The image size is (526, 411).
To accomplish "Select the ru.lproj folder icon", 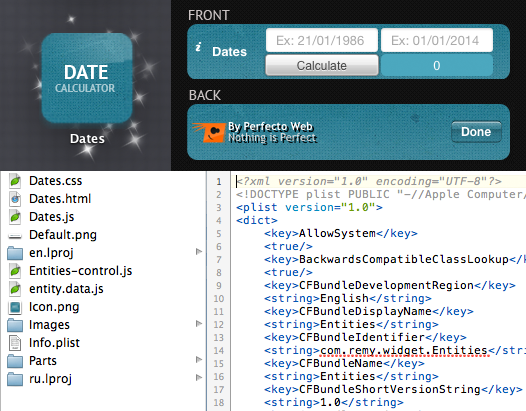I will (15, 379).
